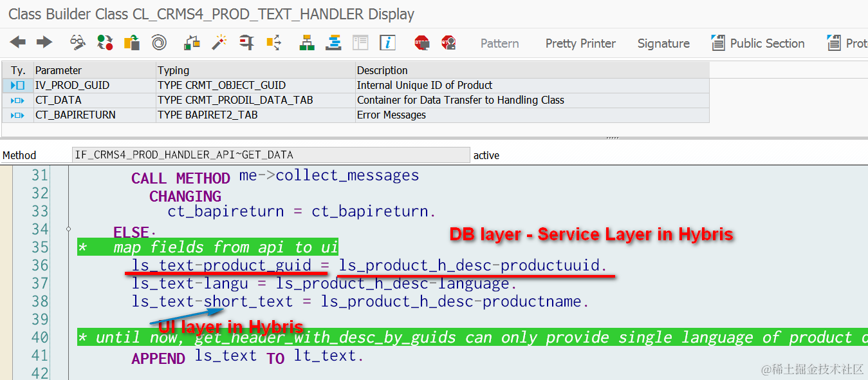
Task: Place cursor on ls_text-short_text code line
Action: click(360, 301)
